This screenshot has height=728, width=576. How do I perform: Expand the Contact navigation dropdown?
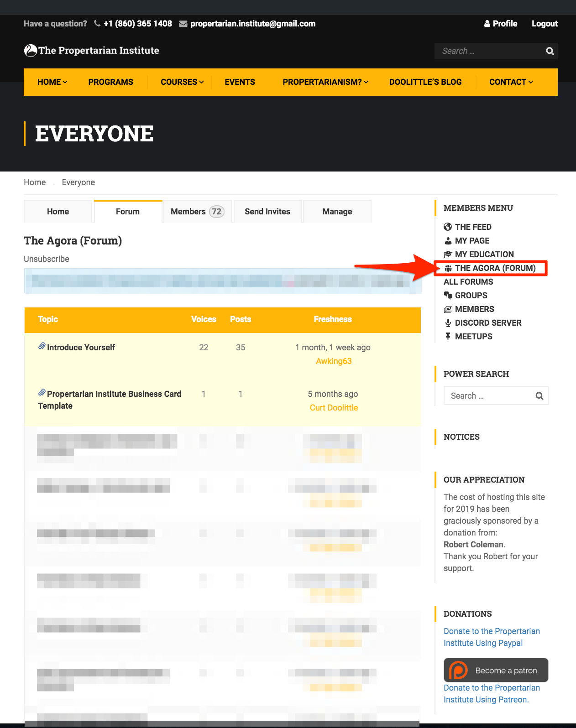511,82
